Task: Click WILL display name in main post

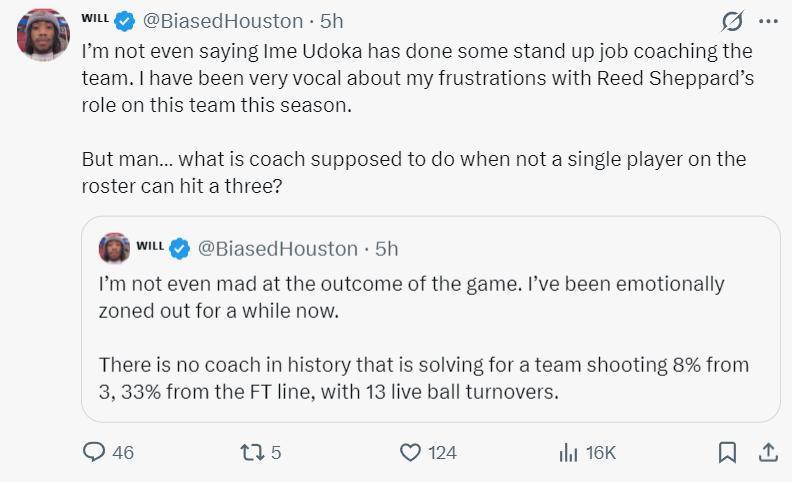Action: click(95, 18)
